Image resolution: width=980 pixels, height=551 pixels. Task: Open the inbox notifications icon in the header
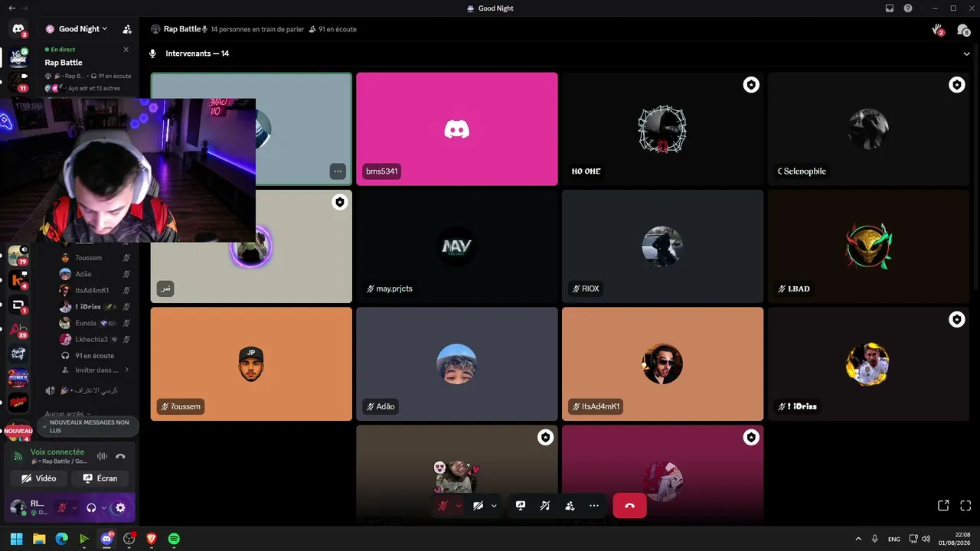click(963, 29)
